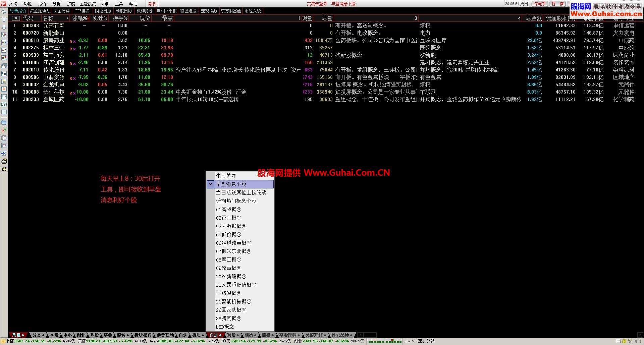This screenshot has height=345, width=644.
Task: Click the dice pattern icon in sidebar
Action: click(4, 138)
